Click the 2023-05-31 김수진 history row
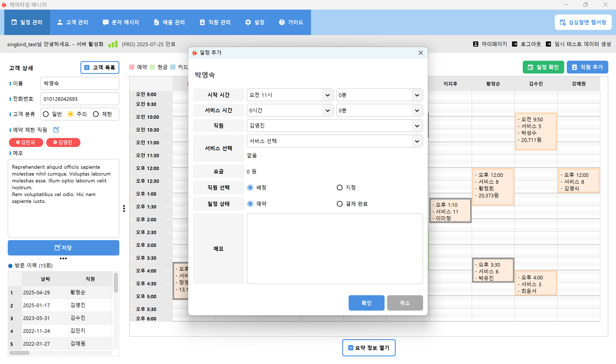This screenshot has width=616, height=364. [x=60, y=318]
